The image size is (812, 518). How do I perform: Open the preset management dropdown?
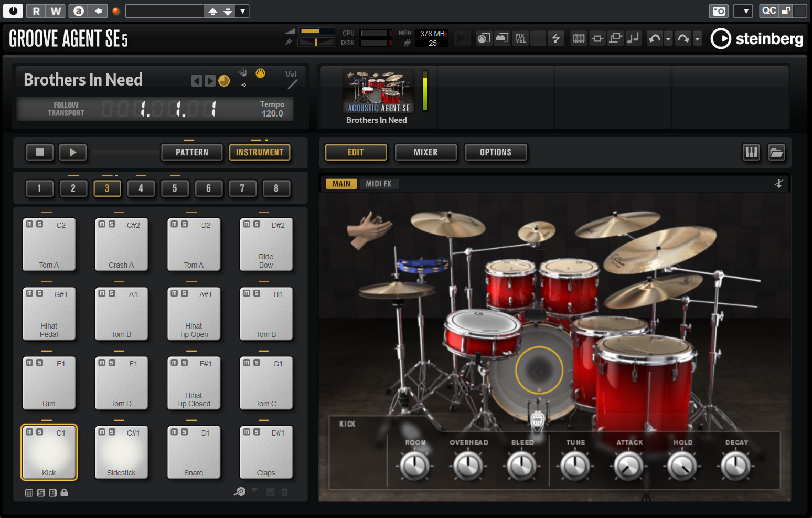pyautogui.click(x=242, y=11)
